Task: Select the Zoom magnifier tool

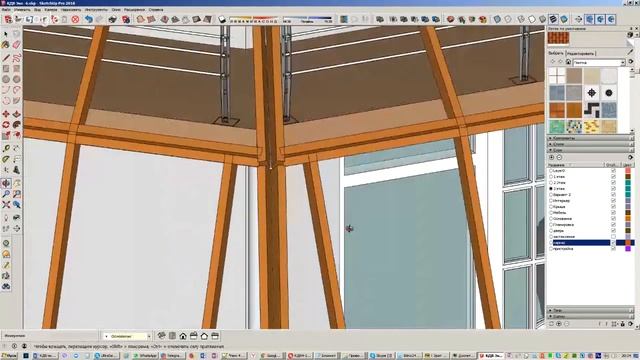Action: pos(6,194)
